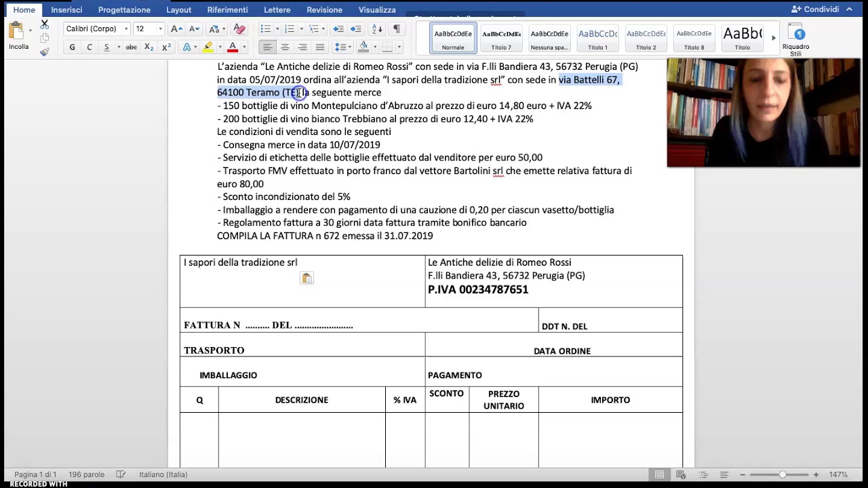Expand the paste options arrow next to Incolla

coord(30,30)
